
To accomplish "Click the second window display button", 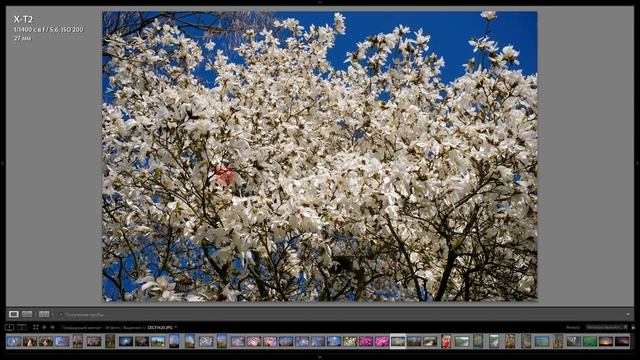I will point(22,327).
